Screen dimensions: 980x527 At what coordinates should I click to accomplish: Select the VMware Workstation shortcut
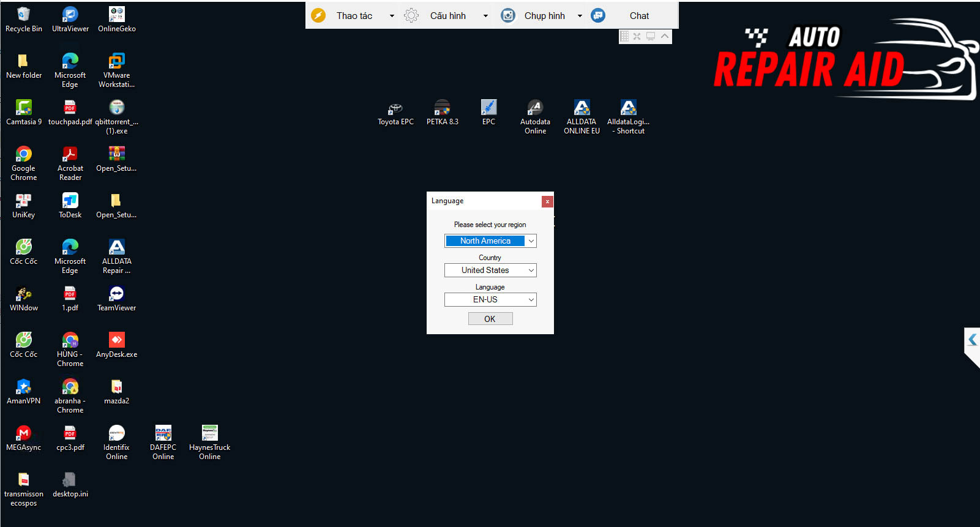(x=117, y=70)
